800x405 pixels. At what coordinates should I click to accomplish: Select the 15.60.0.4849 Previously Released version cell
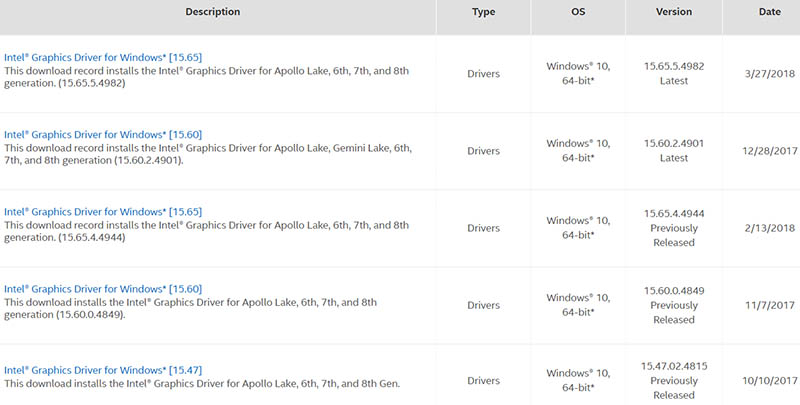673,305
